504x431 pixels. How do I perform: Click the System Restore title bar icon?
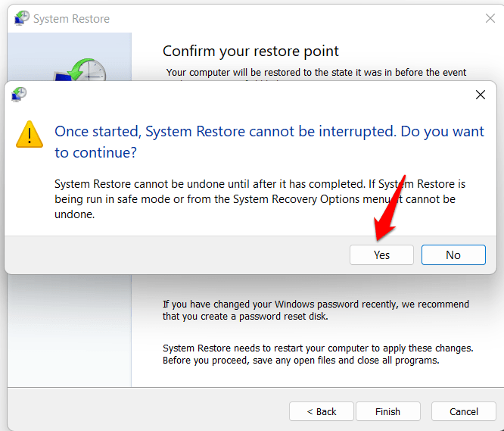tap(22, 17)
